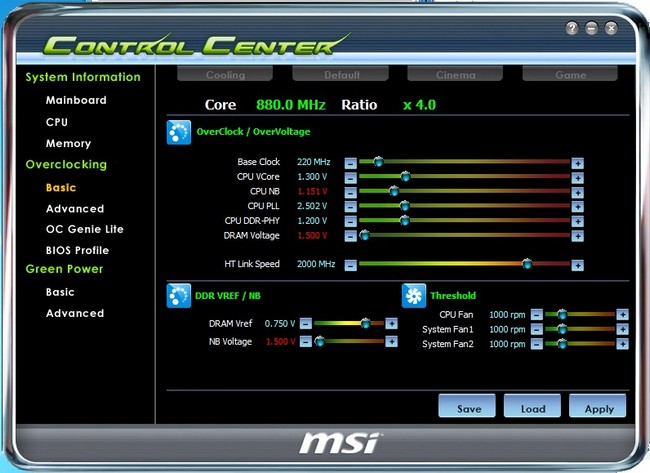The image size is (650, 473).
Task: Click the CPU VCore slider handle
Action: (x=405, y=176)
